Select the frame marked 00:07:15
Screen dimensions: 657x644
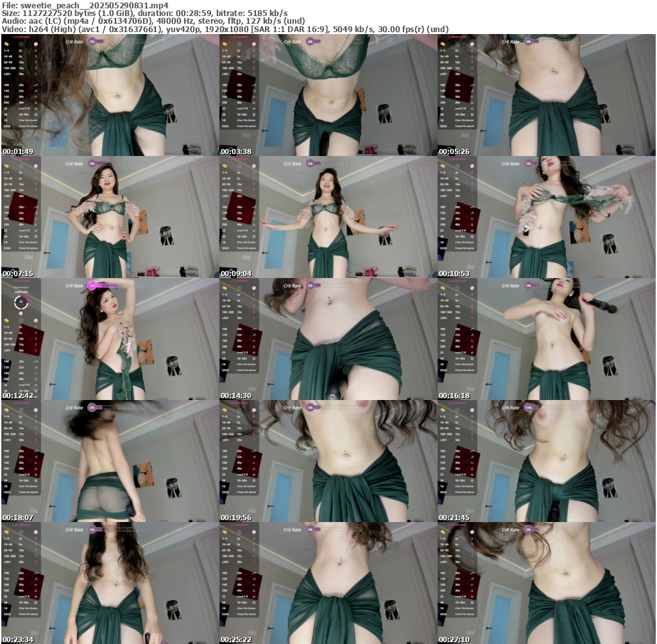(x=109, y=217)
